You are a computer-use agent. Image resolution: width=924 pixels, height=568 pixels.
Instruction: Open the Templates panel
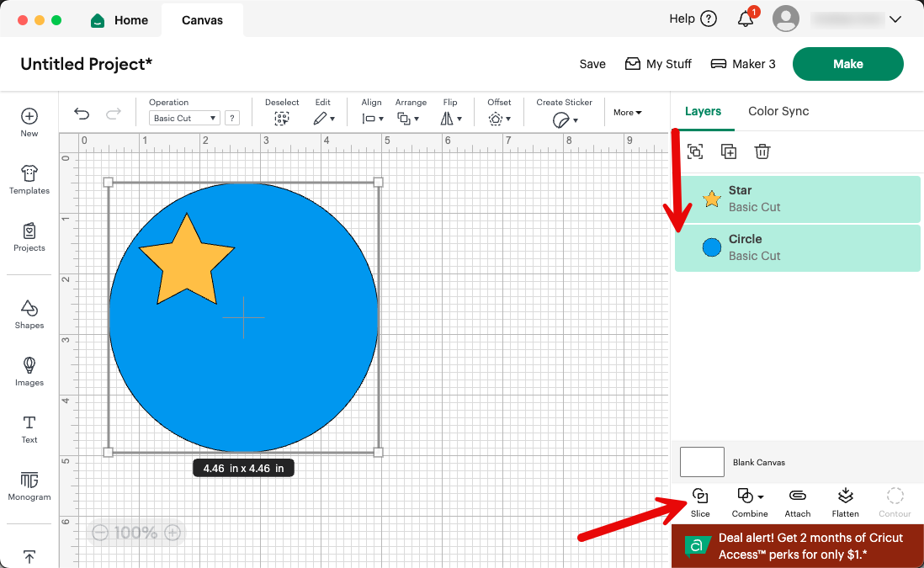[x=29, y=180]
